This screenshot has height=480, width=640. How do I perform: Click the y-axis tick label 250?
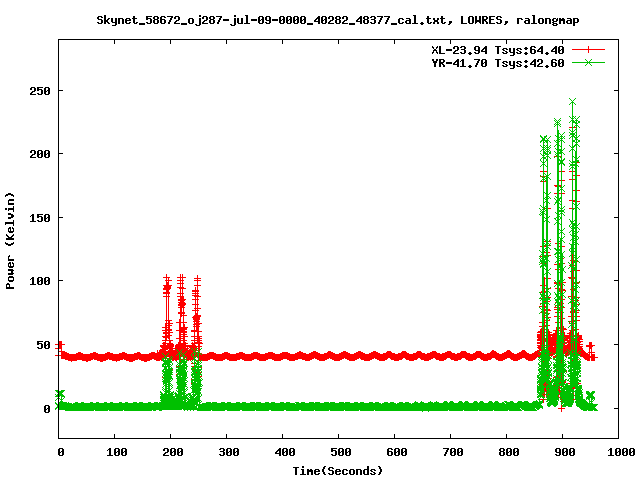[40, 91]
